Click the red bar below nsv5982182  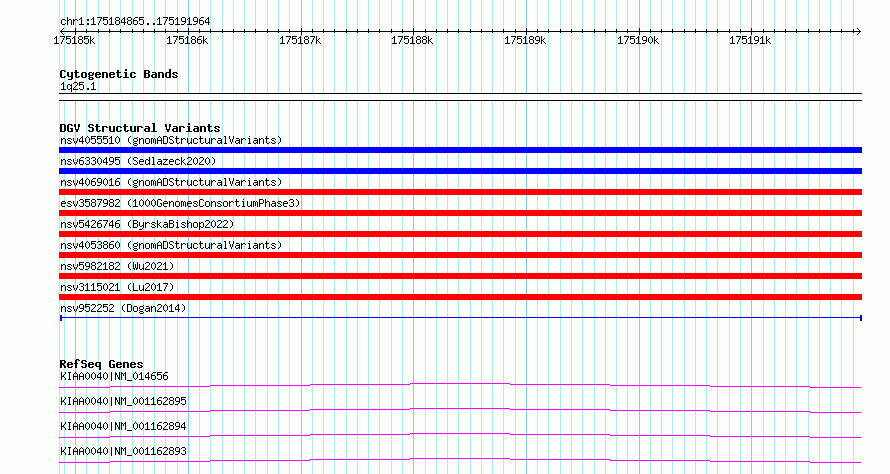pos(460,276)
